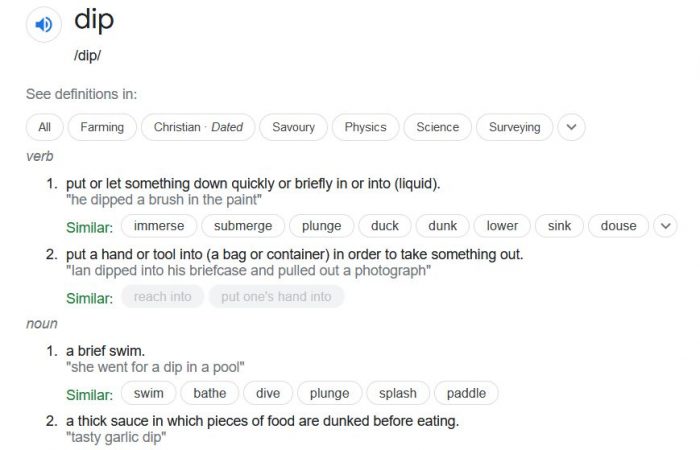The image size is (700, 450).
Task: Filter definitions by Farming
Action: [102, 127]
